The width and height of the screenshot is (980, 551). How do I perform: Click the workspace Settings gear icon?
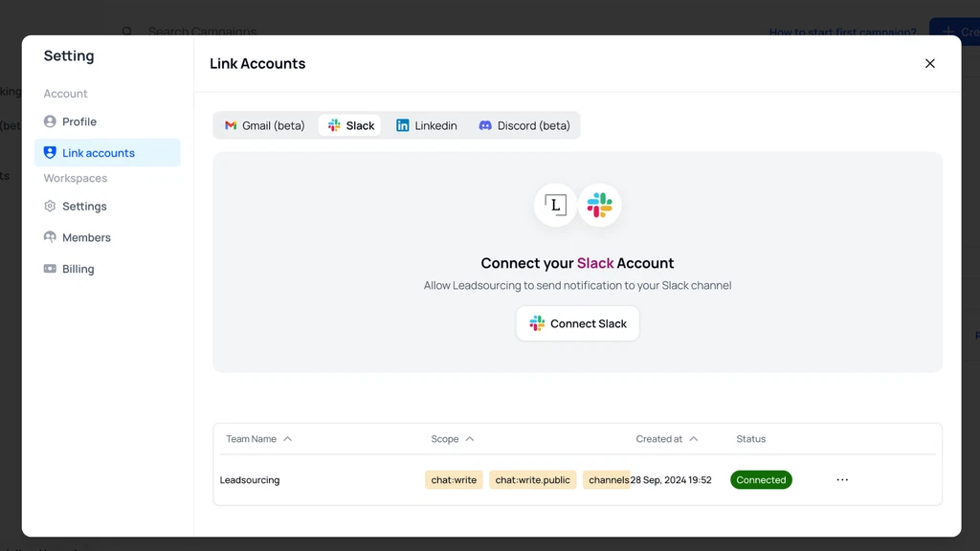[x=50, y=207]
